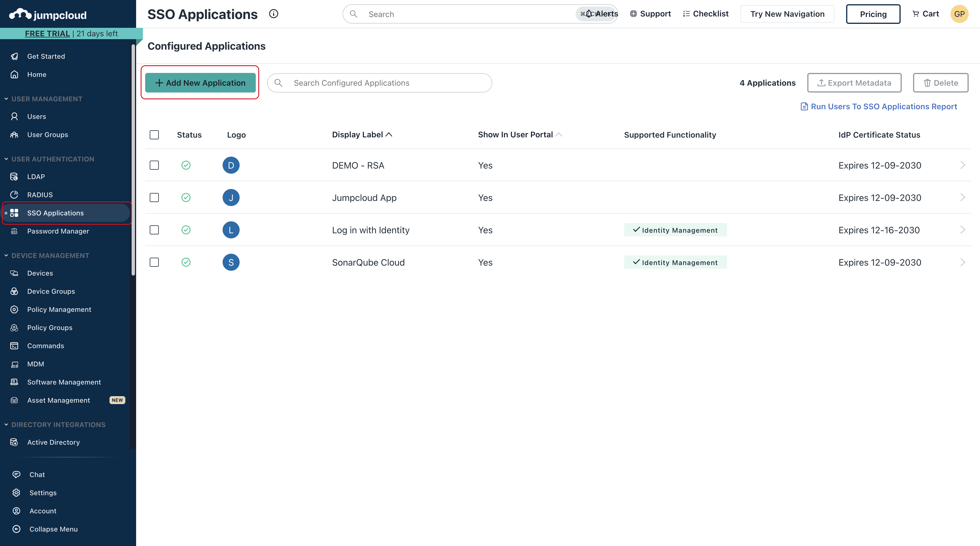Open the Support lifebuoy link
Image resolution: width=980 pixels, height=546 pixels.
[650, 14]
